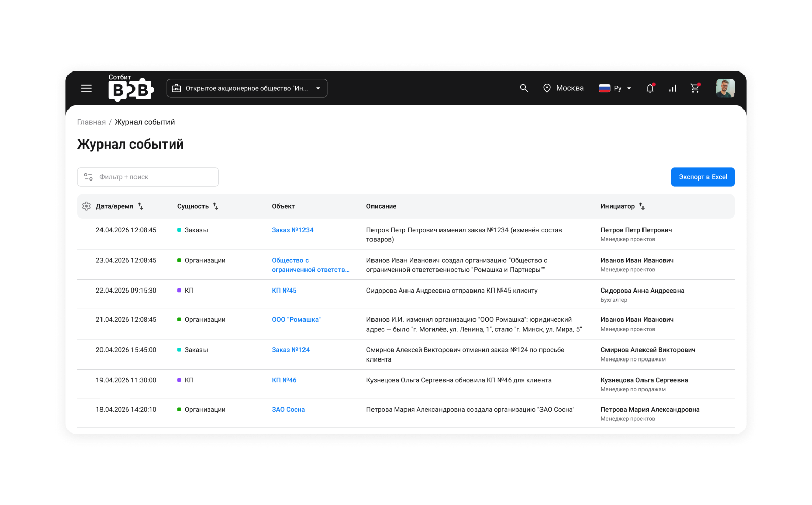This screenshot has width=812, height=505.
Task: Open the search magnifier in header
Action: point(524,88)
